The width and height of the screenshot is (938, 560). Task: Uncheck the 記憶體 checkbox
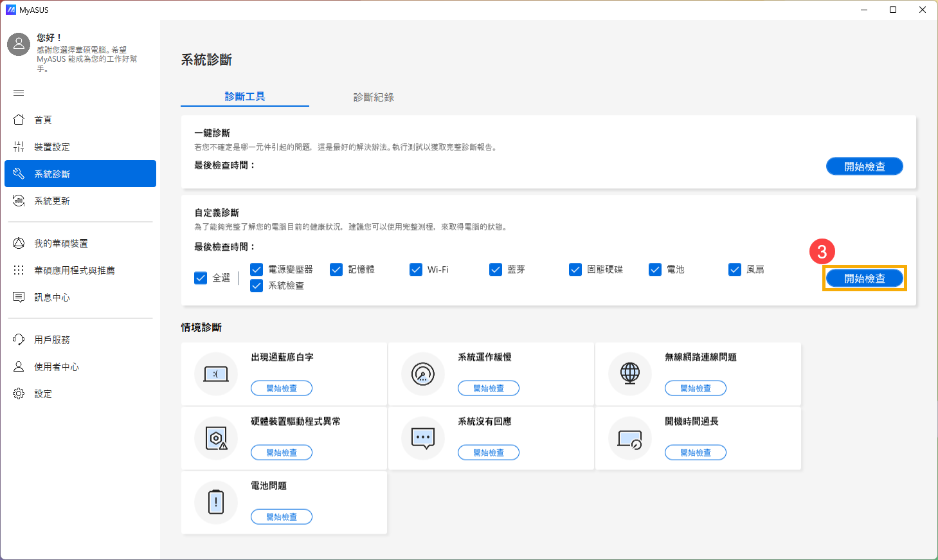[336, 269]
